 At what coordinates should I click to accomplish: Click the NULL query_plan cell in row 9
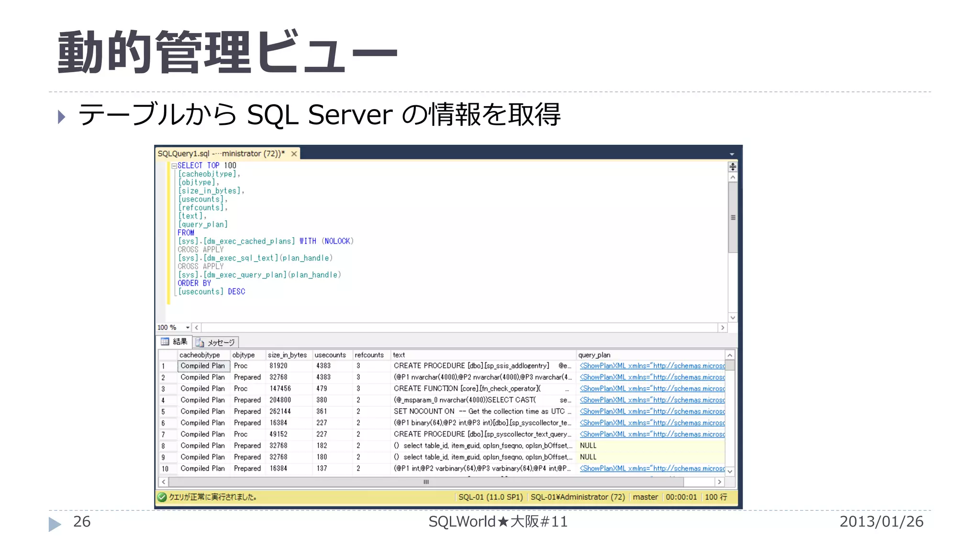point(651,457)
